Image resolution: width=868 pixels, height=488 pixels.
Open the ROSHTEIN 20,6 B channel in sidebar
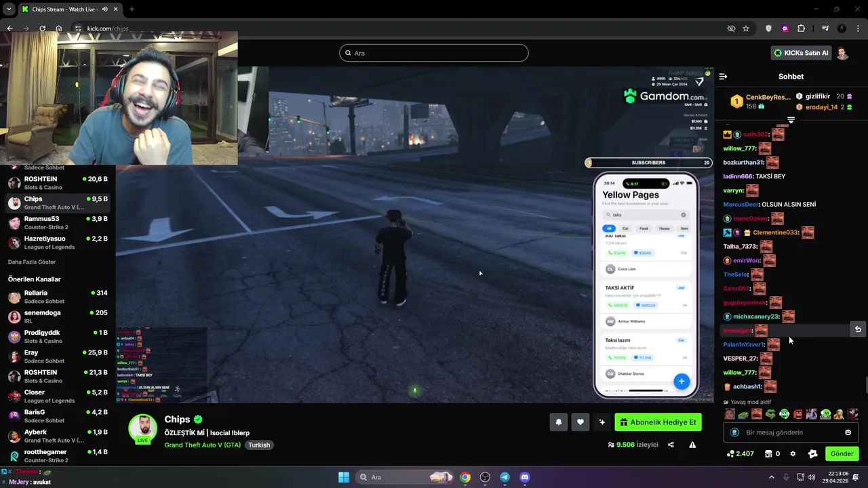point(58,183)
